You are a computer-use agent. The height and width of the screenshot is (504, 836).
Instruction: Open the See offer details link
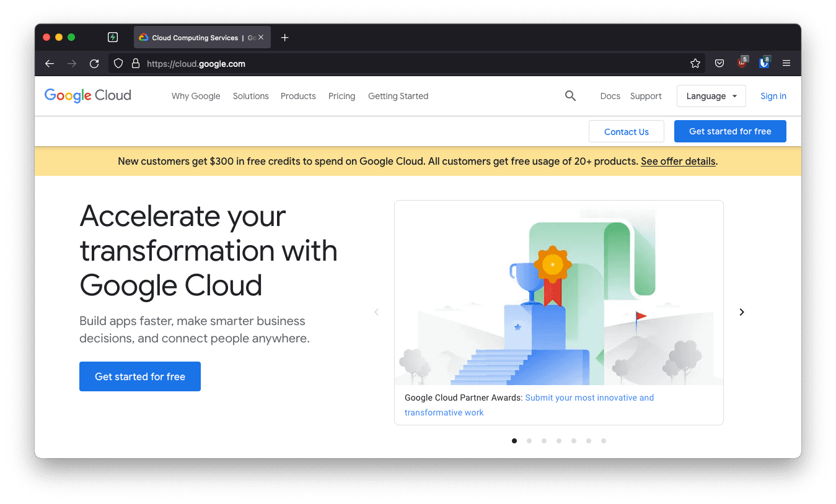point(678,161)
